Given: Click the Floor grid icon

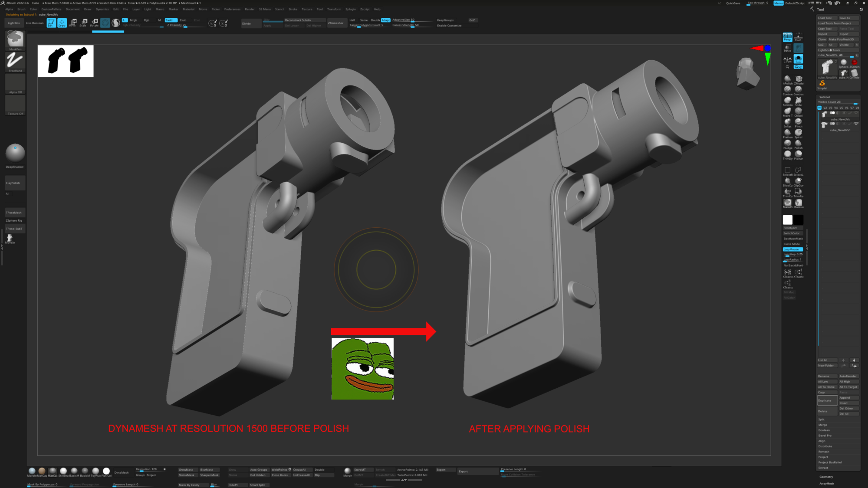Looking at the screenshot, I should point(798,37).
